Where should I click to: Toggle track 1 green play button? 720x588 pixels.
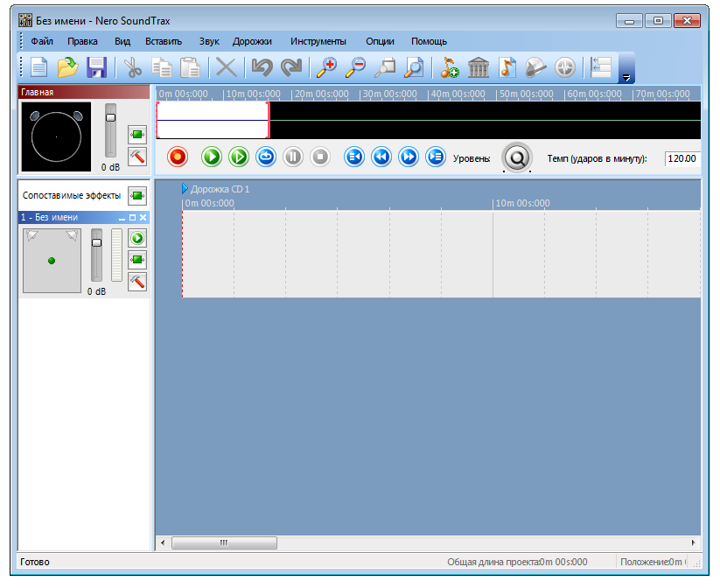(x=137, y=238)
